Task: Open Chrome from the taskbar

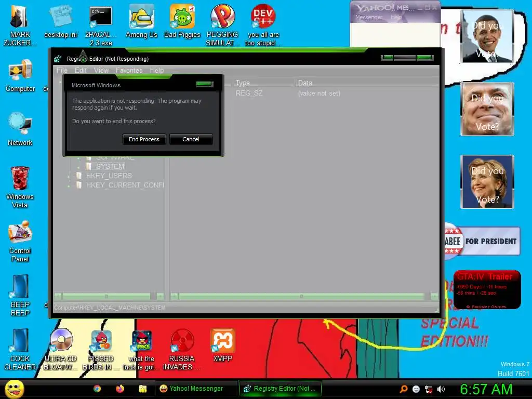Action: click(x=97, y=389)
